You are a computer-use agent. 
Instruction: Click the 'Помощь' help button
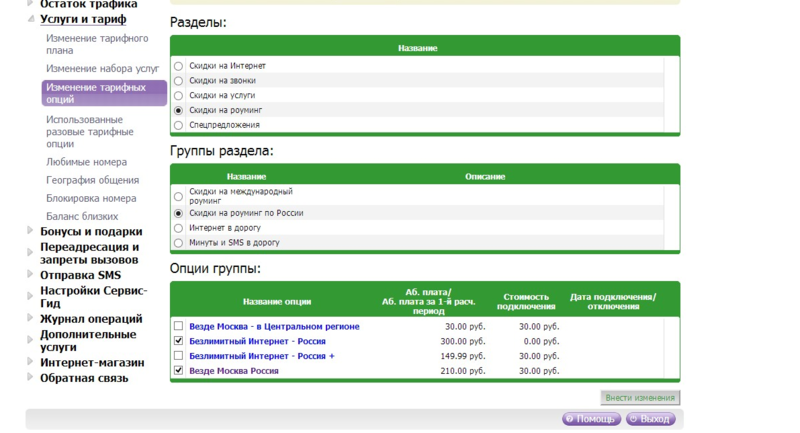tap(591, 419)
